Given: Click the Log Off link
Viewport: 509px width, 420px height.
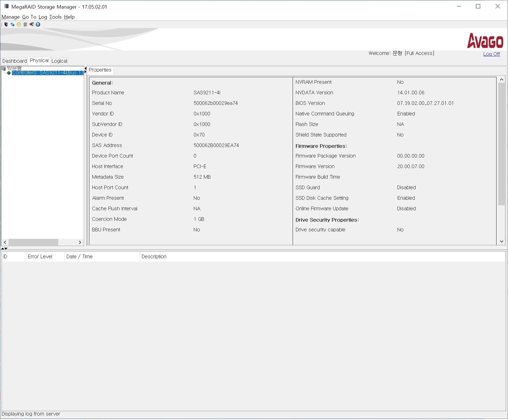Looking at the screenshot, I should coord(492,54).
